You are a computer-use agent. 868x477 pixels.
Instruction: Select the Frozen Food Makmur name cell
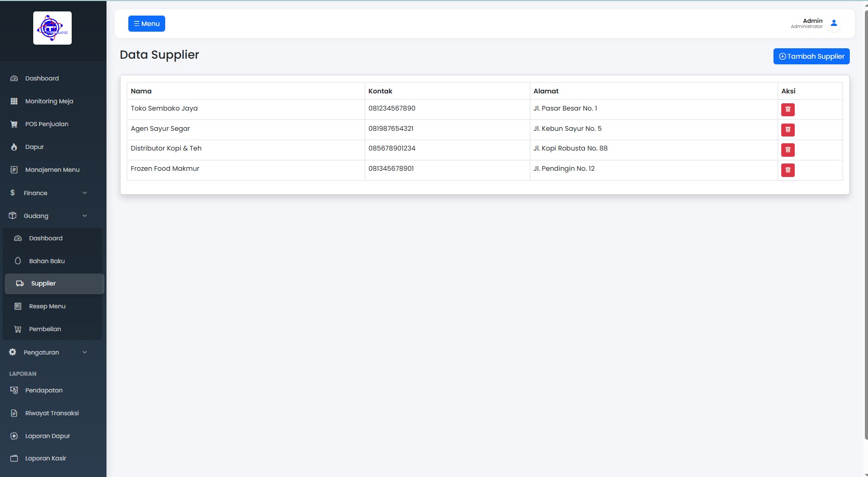[x=246, y=170]
